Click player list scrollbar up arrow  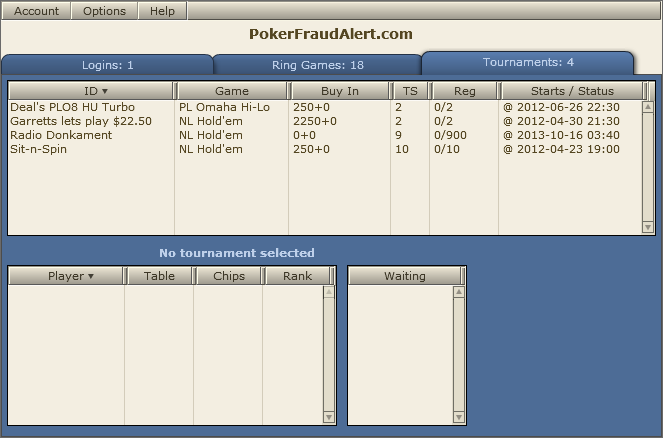[x=329, y=292]
